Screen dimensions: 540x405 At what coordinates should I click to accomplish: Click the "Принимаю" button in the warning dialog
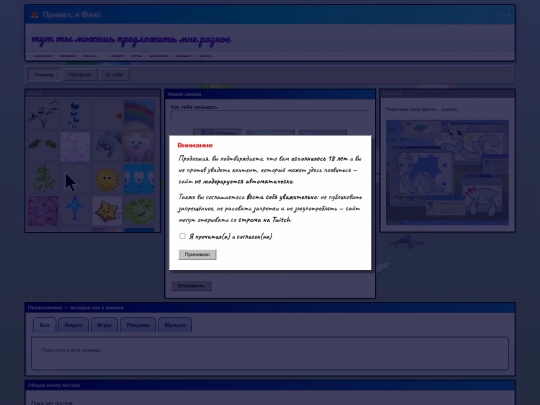pos(197,255)
